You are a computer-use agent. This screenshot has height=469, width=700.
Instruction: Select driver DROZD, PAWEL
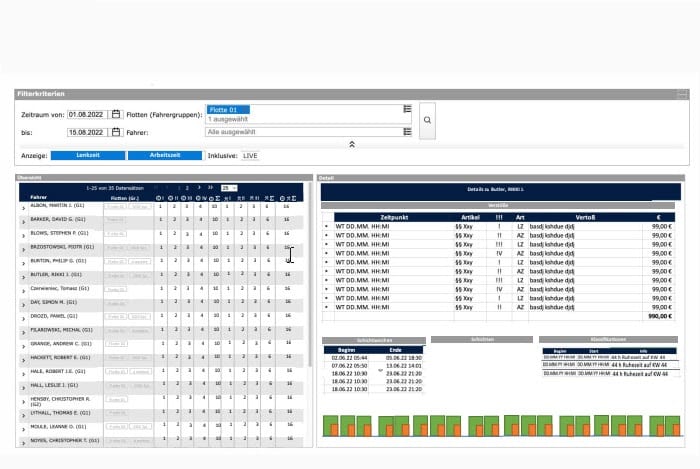(54, 316)
